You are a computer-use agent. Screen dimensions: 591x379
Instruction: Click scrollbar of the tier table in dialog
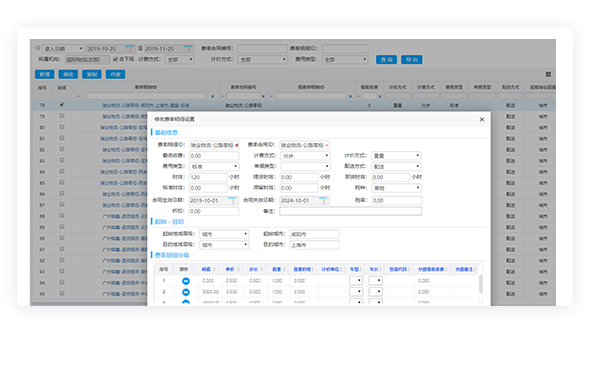481,284
